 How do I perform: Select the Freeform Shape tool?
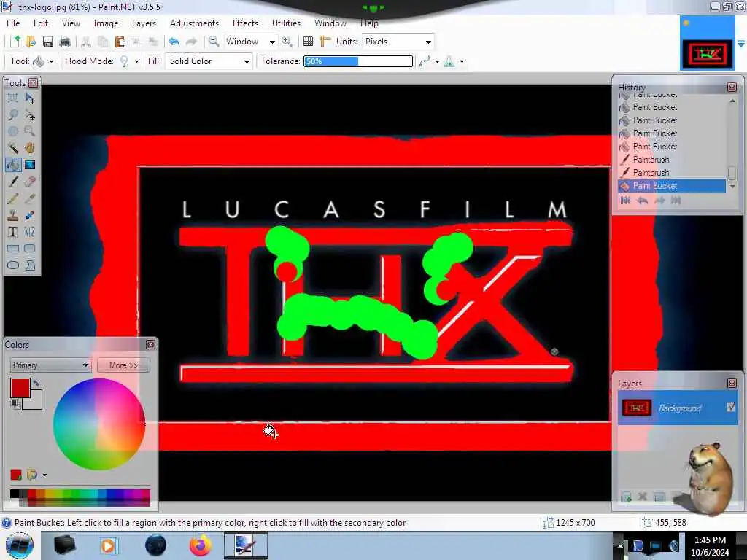(30, 265)
